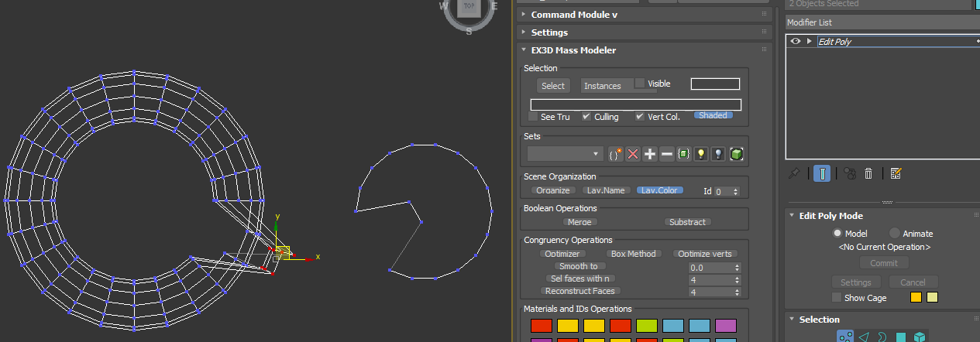This screenshot has height=342, width=980.
Task: Click the ViewCube Top face
Action: 469,7
